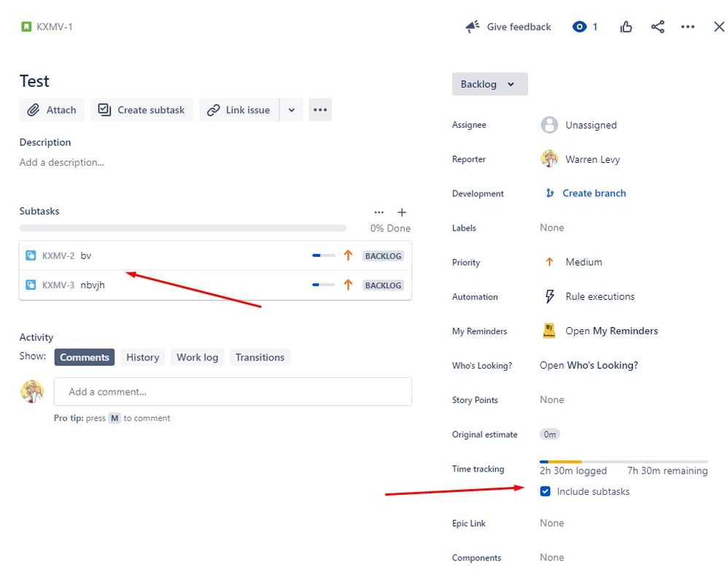This screenshot has height=581, width=728.
Task: Toggle the watch eye icon
Action: pyautogui.click(x=579, y=27)
